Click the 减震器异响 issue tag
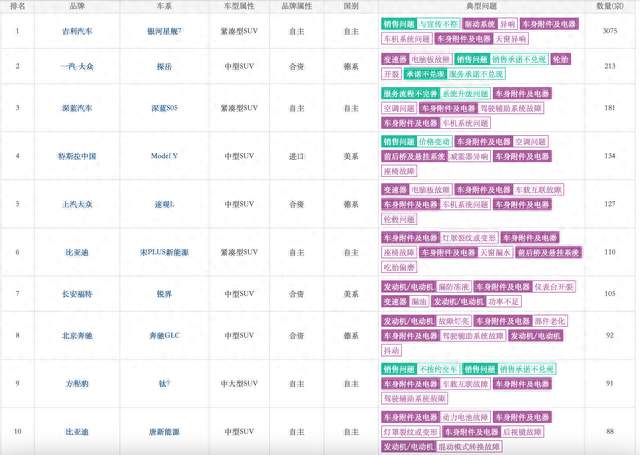This screenshot has height=455, width=640. [x=469, y=156]
